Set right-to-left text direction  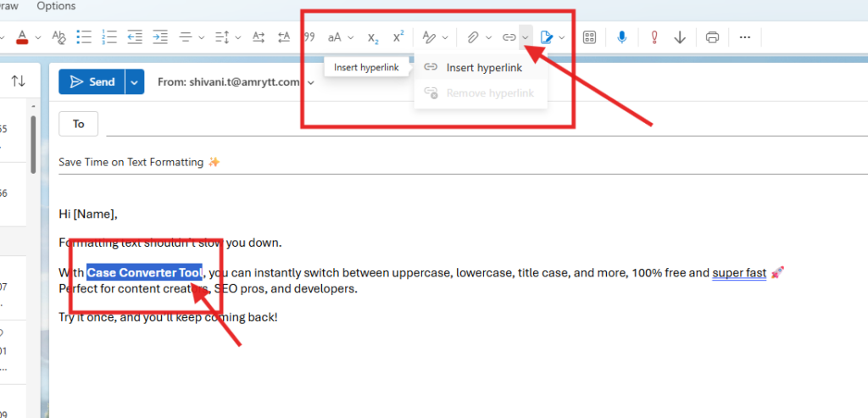click(x=284, y=37)
